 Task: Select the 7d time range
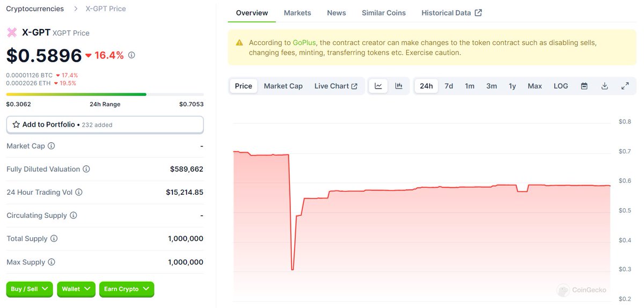(x=449, y=86)
